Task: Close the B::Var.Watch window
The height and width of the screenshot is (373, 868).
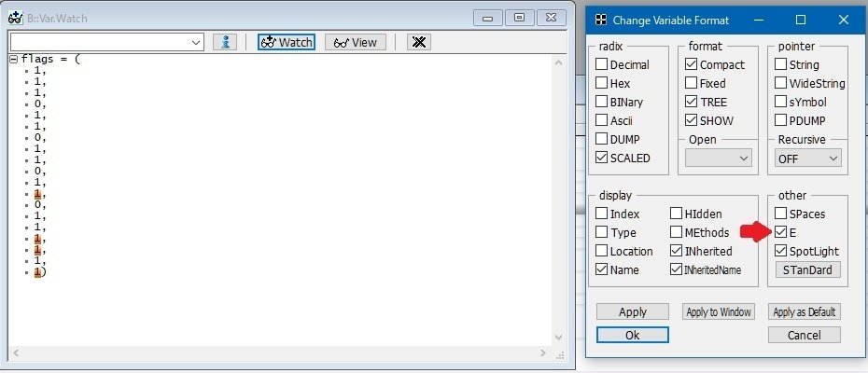Action: (552, 18)
